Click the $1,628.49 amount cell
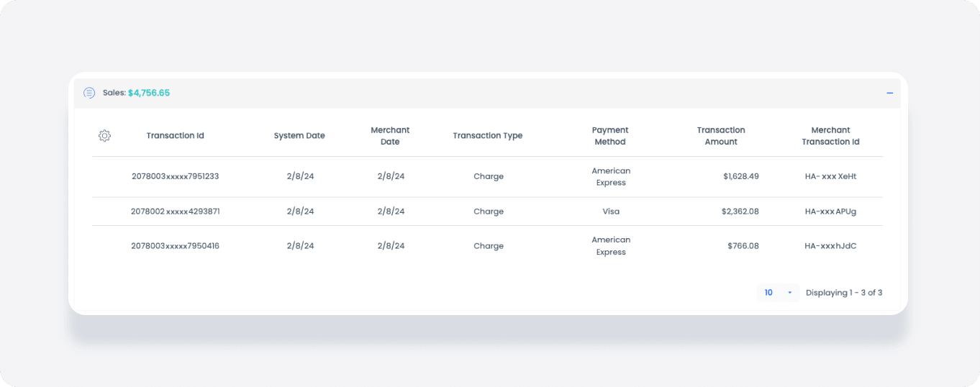Screen dimensions: 980x387 pos(740,176)
